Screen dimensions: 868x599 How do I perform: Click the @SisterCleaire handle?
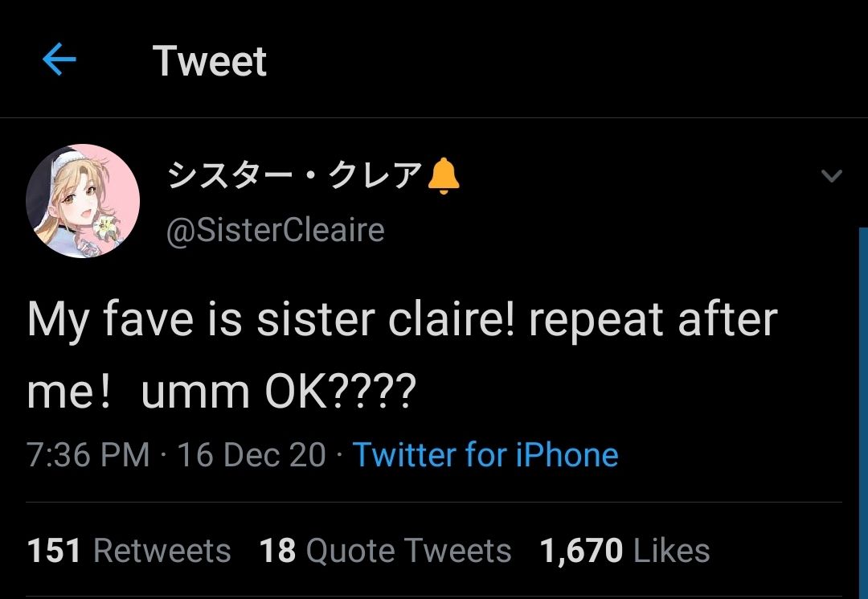[x=274, y=229]
